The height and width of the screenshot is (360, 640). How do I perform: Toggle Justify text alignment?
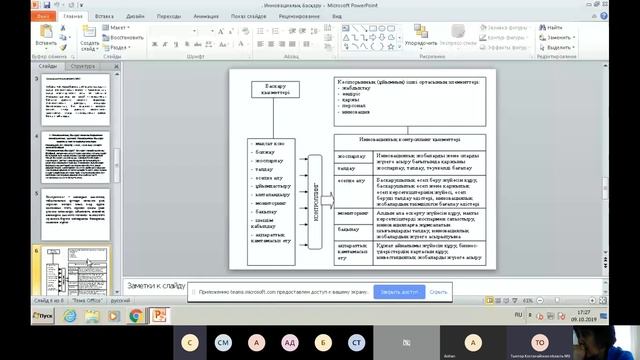[292, 44]
